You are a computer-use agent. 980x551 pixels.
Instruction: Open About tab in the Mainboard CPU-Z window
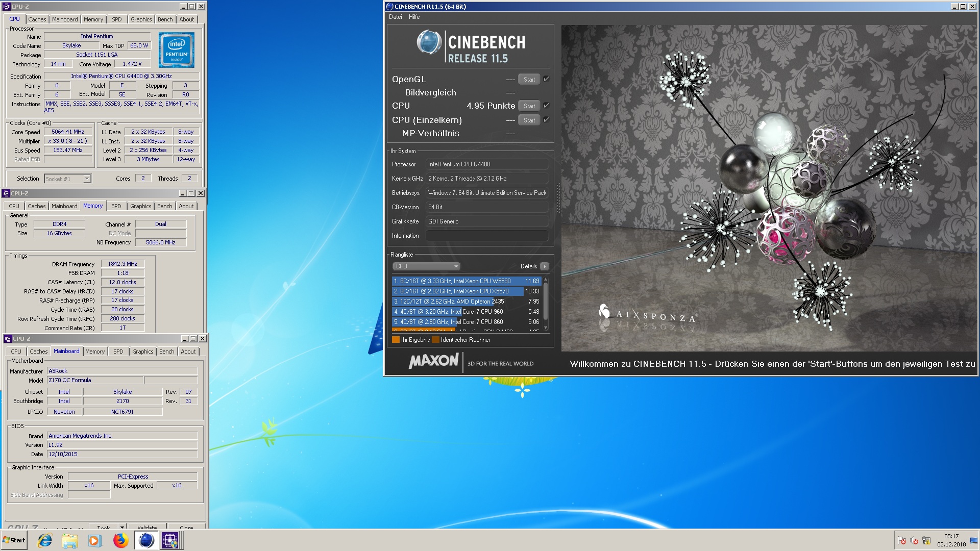pyautogui.click(x=188, y=352)
